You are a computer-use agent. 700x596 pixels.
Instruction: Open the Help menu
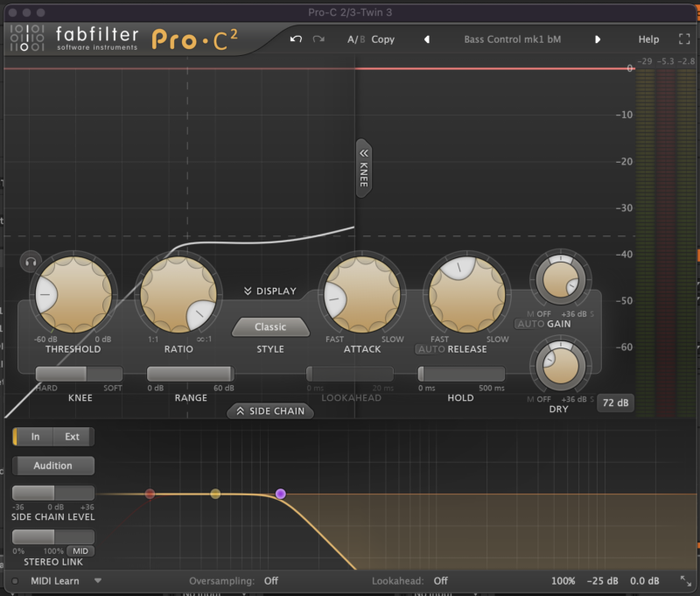[x=648, y=39]
